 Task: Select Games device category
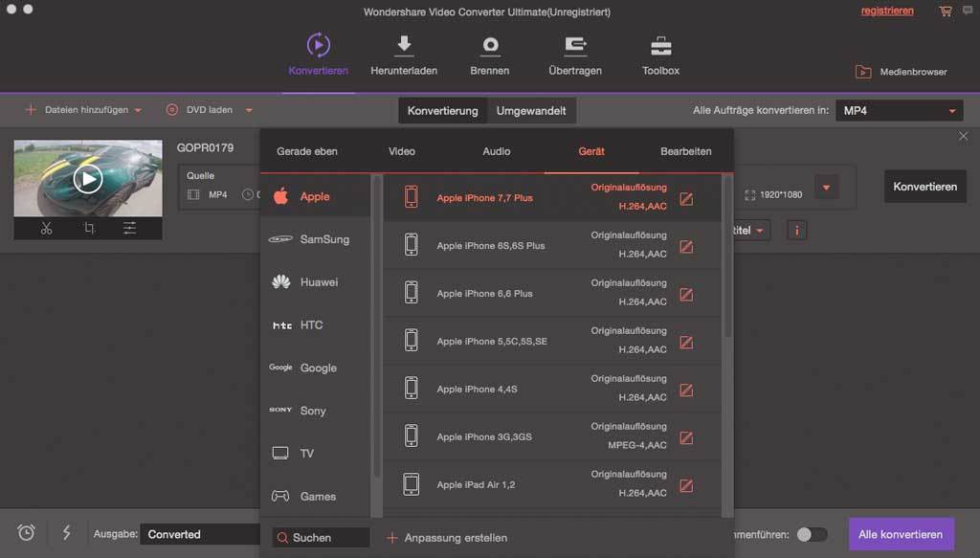point(316,496)
